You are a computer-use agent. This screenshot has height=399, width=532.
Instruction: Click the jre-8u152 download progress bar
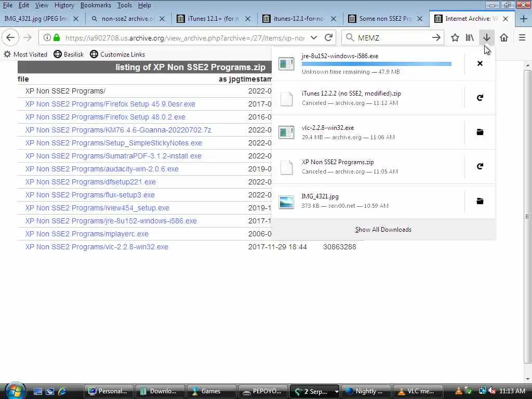(376, 64)
